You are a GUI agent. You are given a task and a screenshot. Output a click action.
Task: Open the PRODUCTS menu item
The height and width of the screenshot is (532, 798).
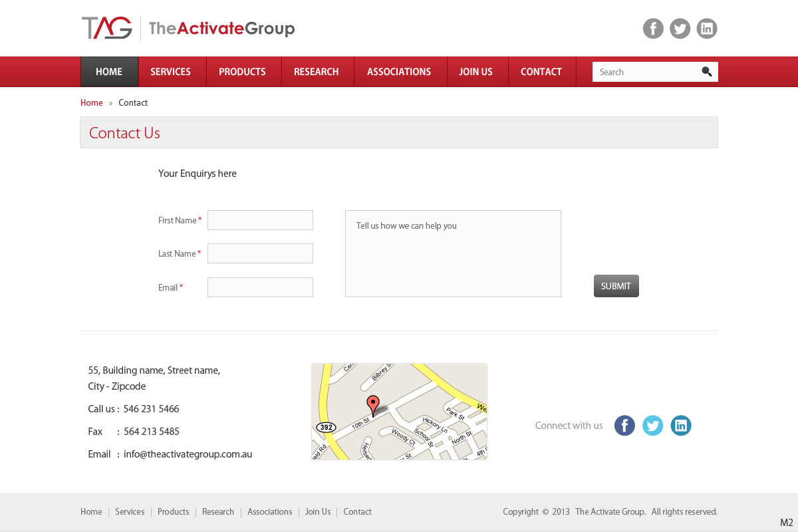243,72
